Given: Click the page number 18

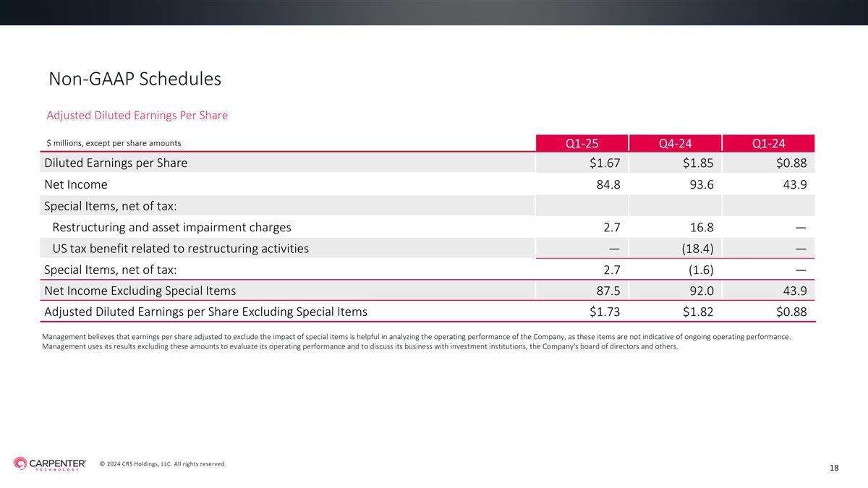Looking at the screenshot, I should (834, 468).
